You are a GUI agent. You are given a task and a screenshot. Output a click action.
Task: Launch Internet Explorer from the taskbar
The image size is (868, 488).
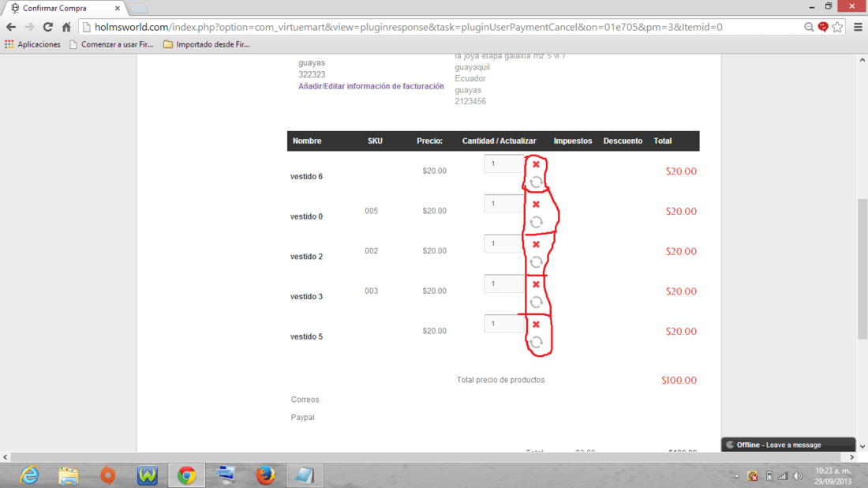pyautogui.click(x=29, y=475)
